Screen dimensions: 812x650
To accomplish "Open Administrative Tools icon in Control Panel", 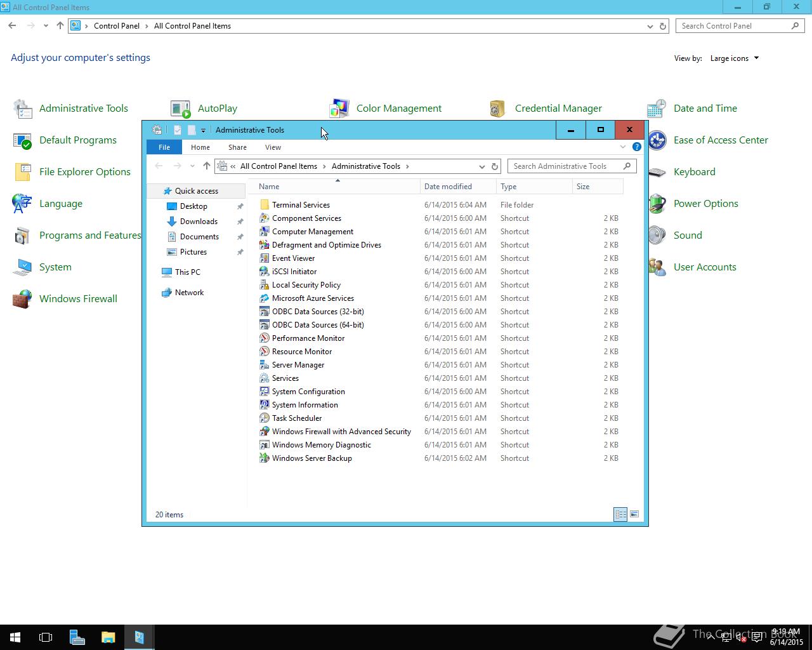I will coord(22,109).
